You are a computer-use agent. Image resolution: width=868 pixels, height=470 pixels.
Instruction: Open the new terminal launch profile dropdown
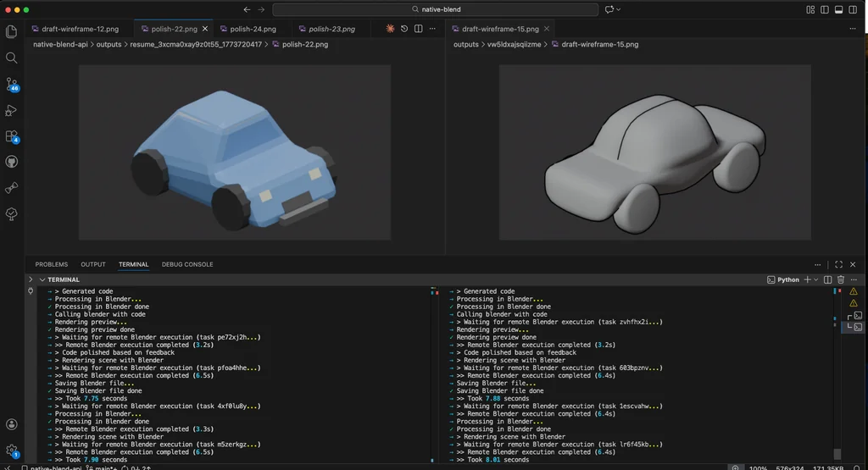pos(815,279)
